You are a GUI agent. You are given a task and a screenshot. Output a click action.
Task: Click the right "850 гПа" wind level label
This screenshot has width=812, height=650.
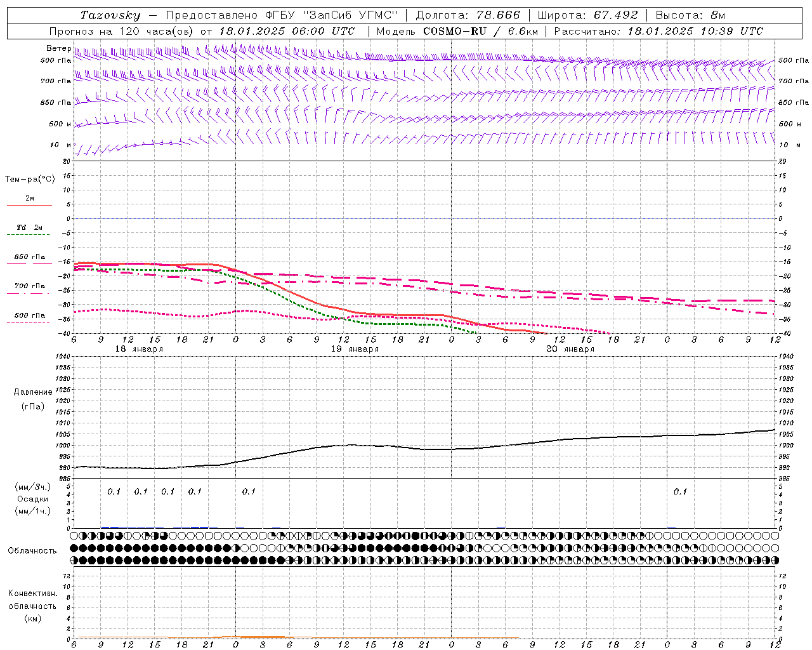click(794, 102)
